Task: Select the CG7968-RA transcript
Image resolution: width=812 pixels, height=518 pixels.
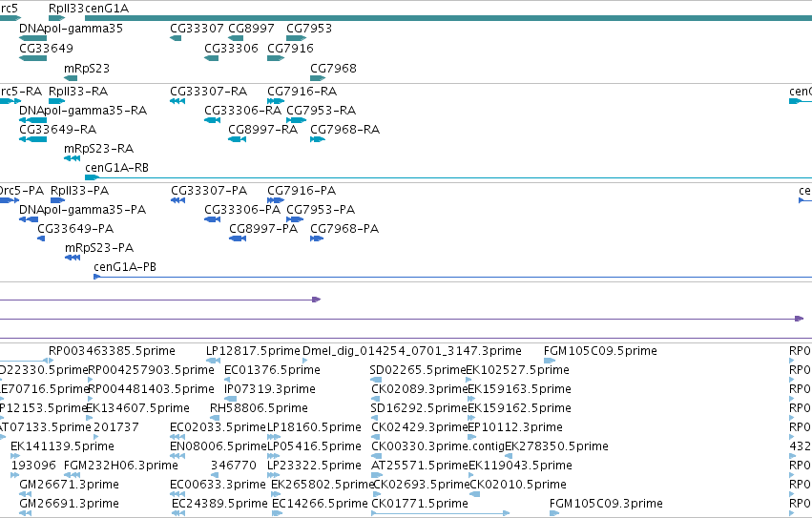Action: point(318,139)
